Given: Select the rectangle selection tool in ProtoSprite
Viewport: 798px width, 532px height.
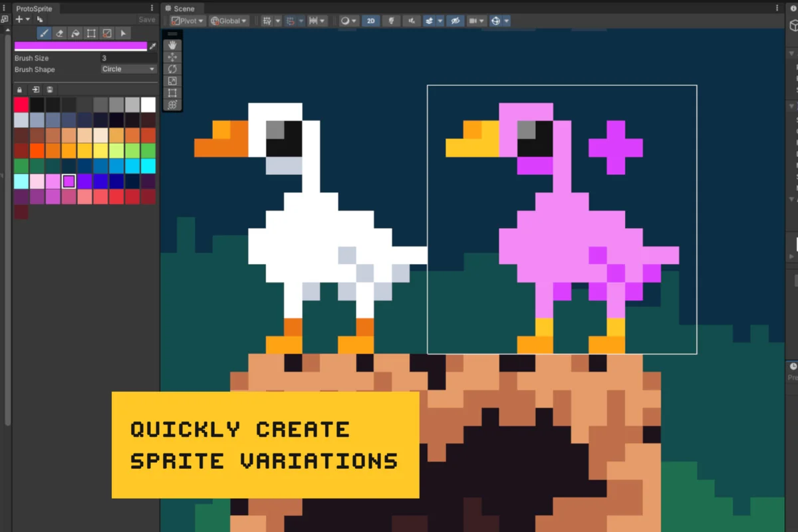Looking at the screenshot, I should click(91, 33).
